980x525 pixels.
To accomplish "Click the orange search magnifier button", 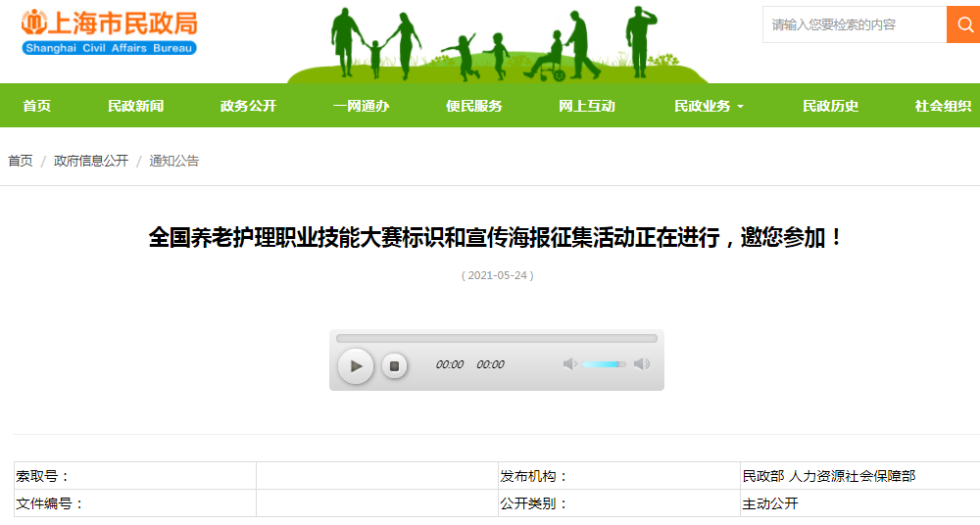I will point(963,24).
